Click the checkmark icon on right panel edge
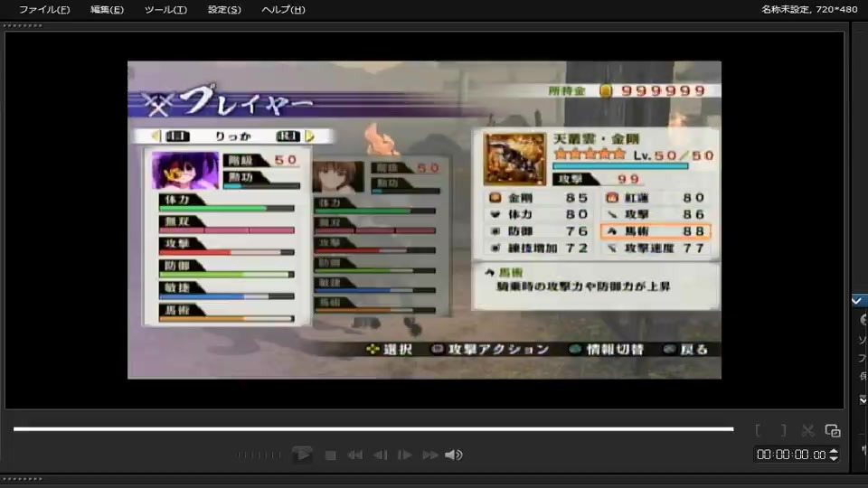 (x=857, y=300)
